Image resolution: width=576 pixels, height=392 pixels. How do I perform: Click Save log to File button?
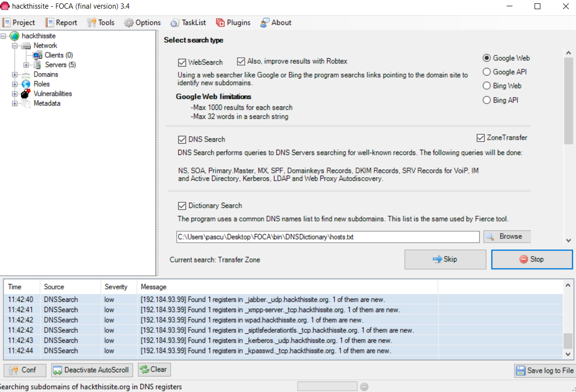[x=544, y=370]
